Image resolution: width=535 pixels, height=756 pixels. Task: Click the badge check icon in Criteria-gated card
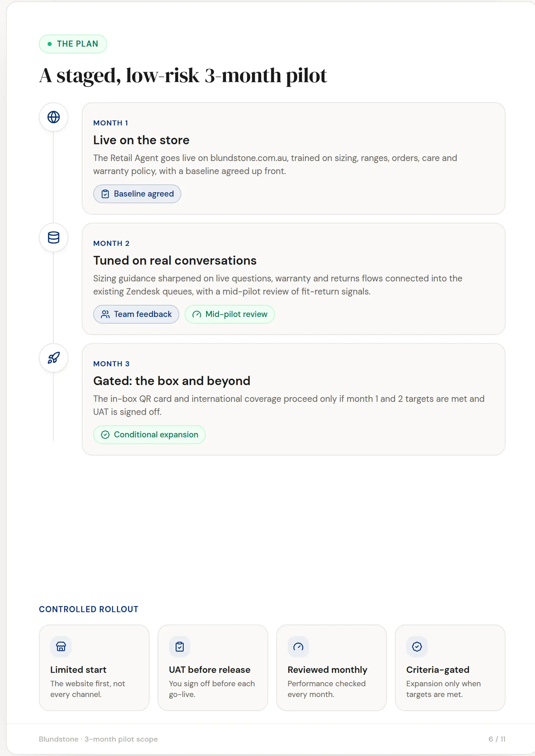417,646
